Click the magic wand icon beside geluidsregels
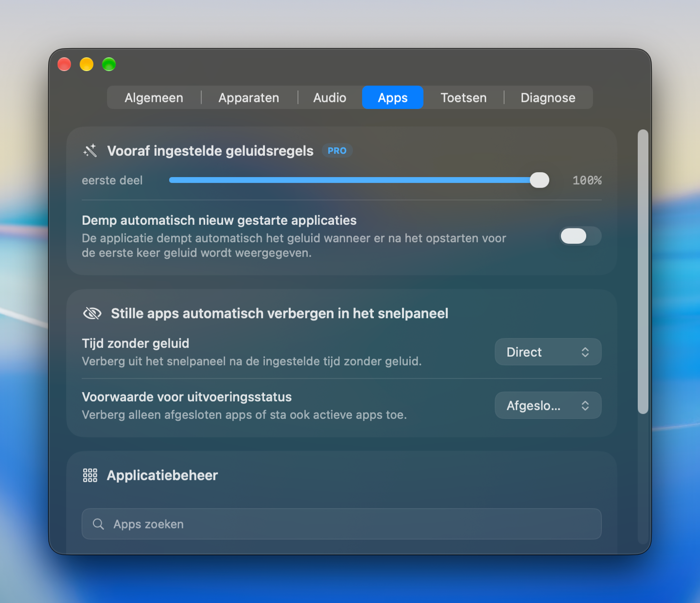Screen dimensions: 700x603 tap(90, 151)
